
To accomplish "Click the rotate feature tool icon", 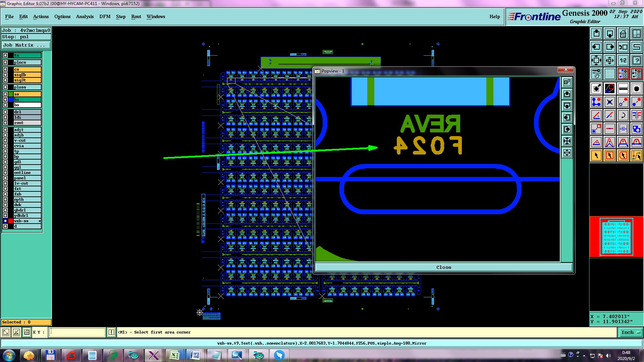I will coord(623,115).
